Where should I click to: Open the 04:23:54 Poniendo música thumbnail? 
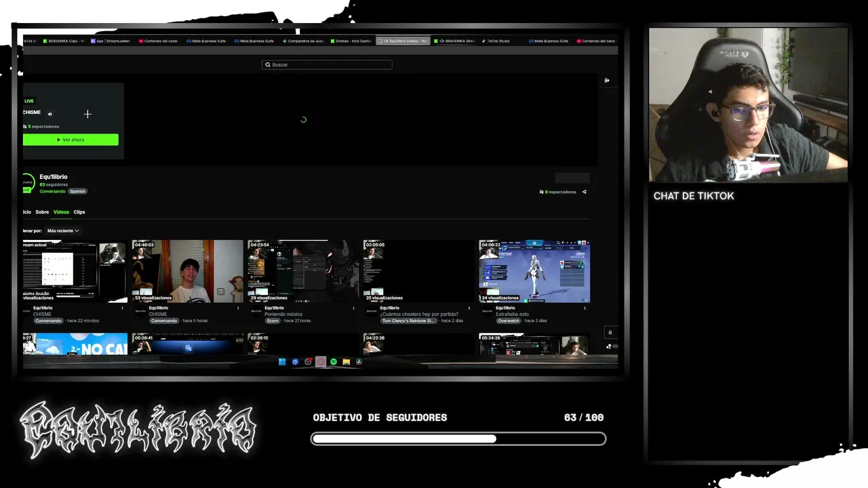tap(302, 271)
